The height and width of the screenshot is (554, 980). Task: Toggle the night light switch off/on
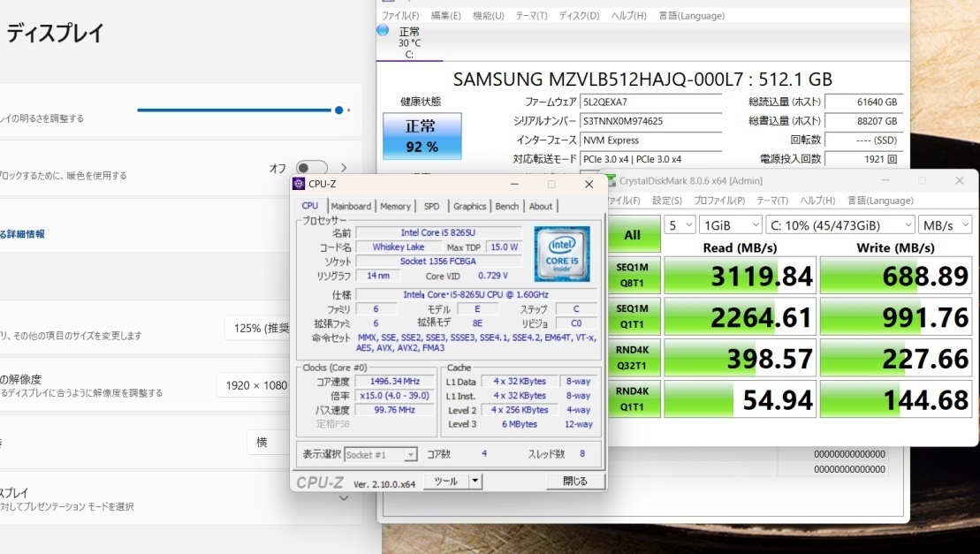[x=312, y=168]
